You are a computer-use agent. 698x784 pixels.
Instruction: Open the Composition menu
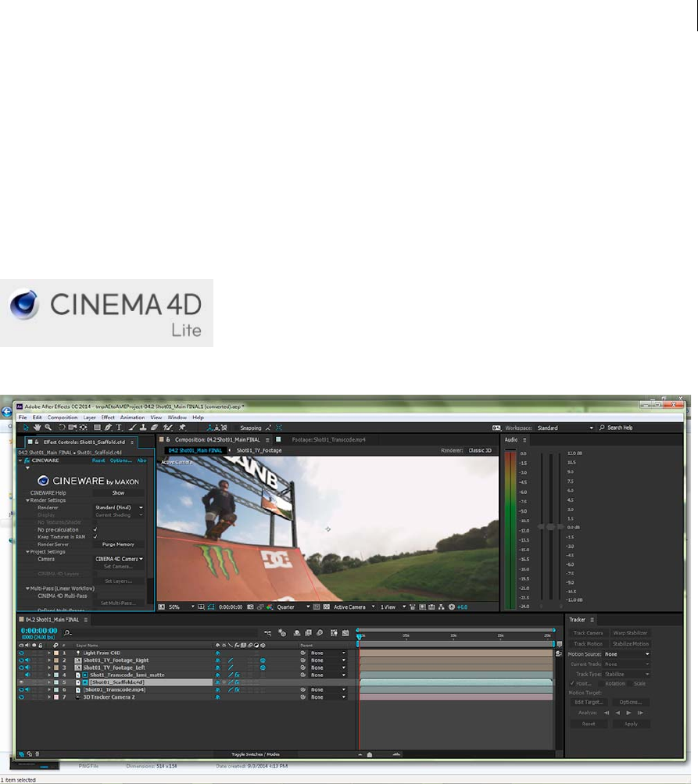coord(63,417)
